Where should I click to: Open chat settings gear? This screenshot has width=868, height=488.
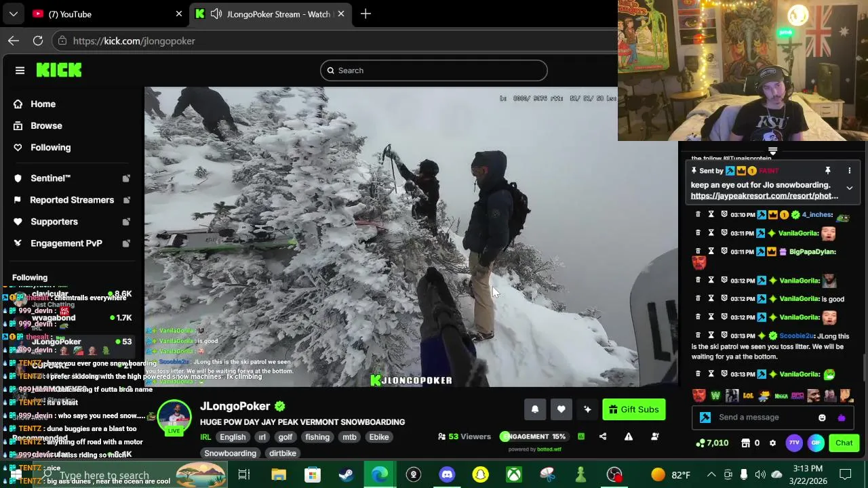[x=772, y=443]
